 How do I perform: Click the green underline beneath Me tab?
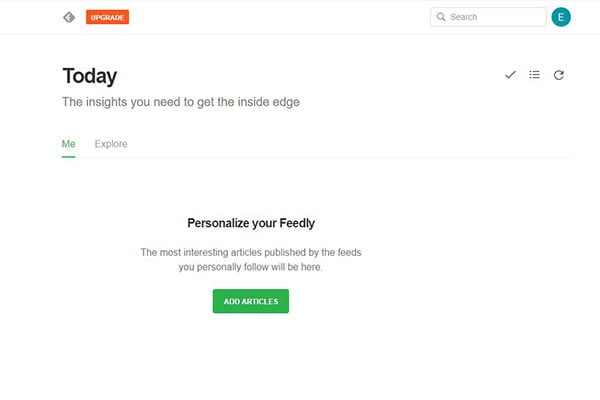(68, 157)
